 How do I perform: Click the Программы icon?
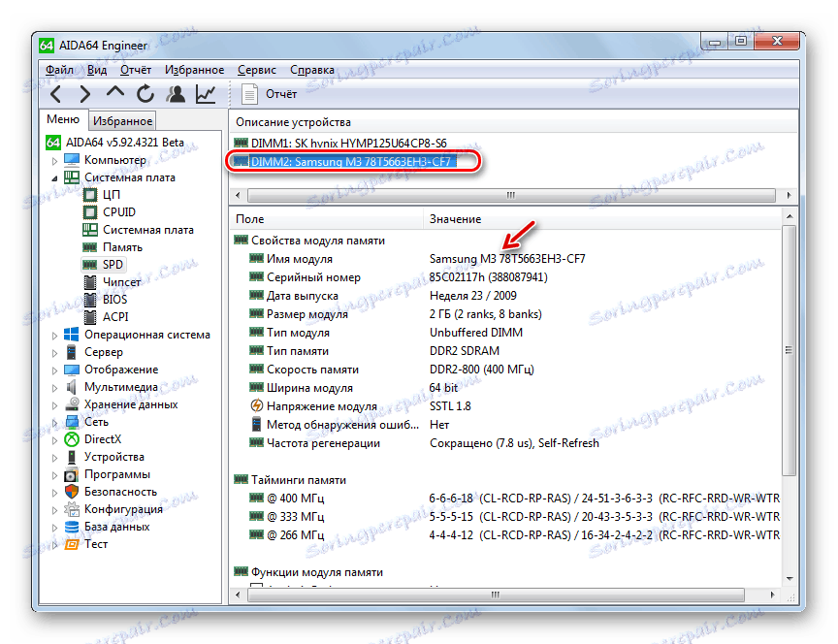coord(72,474)
